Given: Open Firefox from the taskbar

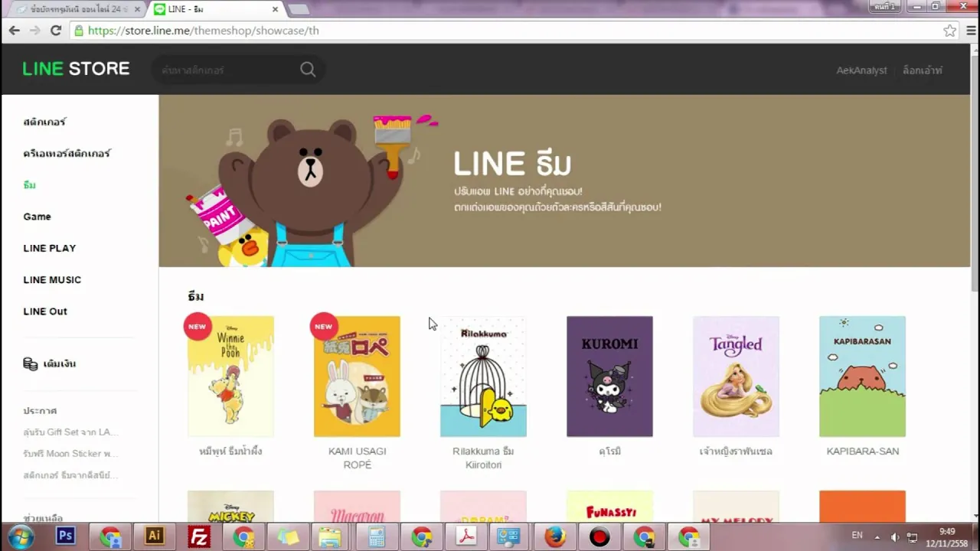Looking at the screenshot, I should (x=555, y=536).
